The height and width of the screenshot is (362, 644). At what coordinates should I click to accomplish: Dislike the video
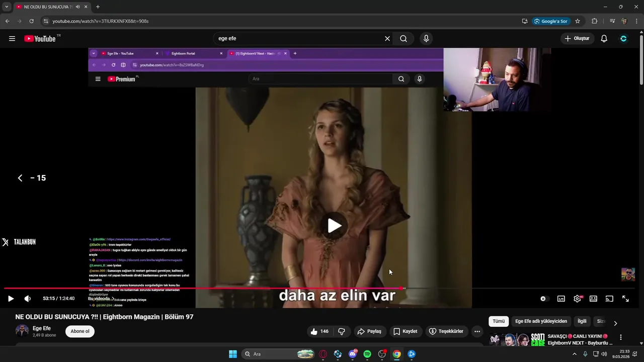point(342,331)
